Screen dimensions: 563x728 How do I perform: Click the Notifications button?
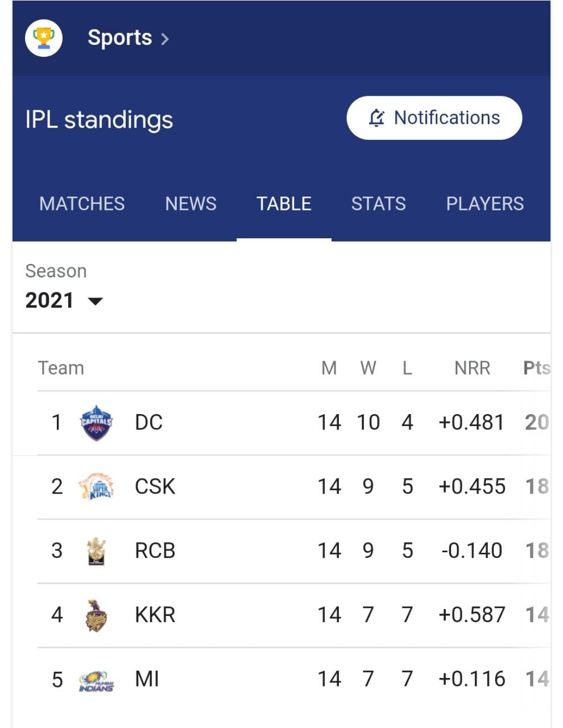pyautogui.click(x=434, y=118)
